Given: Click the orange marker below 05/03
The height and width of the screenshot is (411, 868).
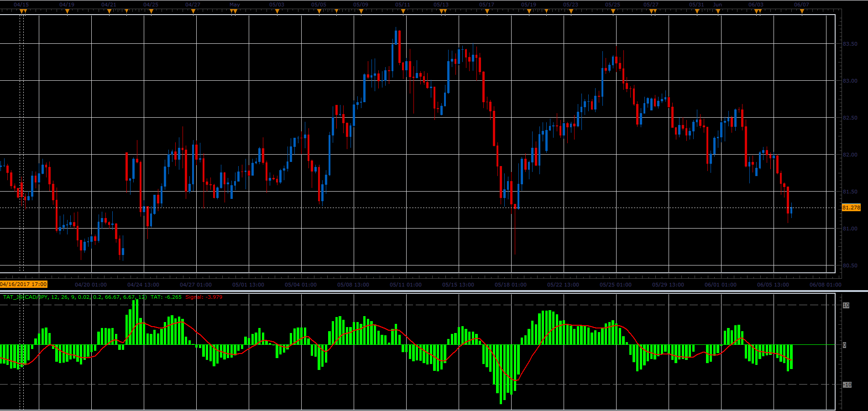Looking at the screenshot, I should click(x=277, y=11).
